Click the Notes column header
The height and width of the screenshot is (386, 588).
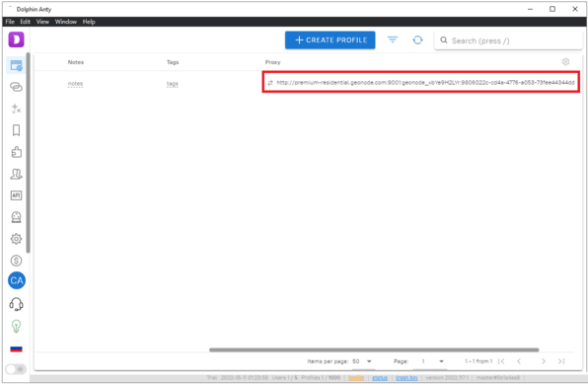(76, 62)
